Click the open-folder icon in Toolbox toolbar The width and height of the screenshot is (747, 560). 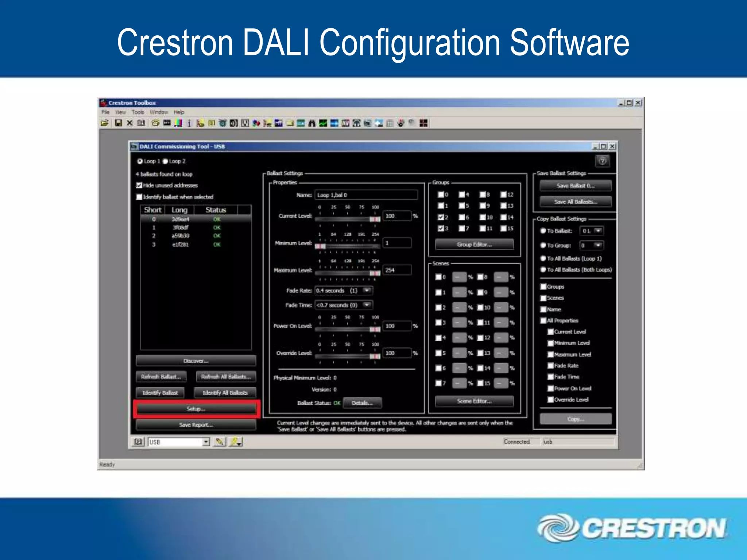105,123
